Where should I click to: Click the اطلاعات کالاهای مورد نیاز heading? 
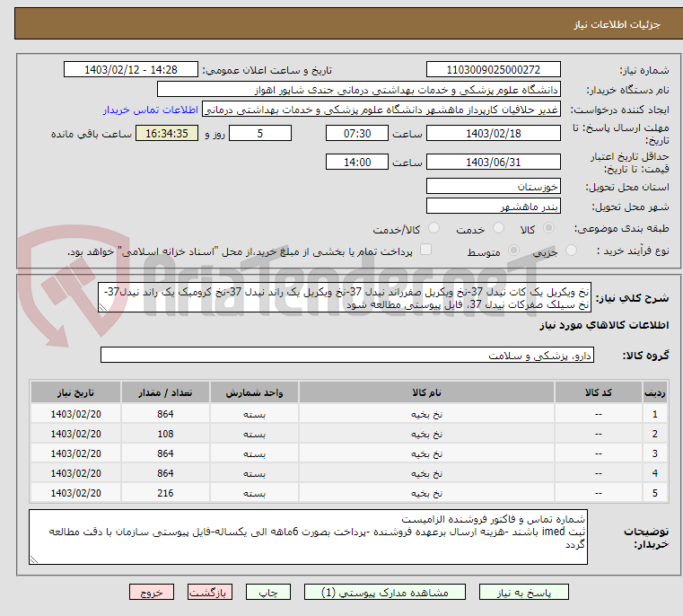tap(604, 325)
